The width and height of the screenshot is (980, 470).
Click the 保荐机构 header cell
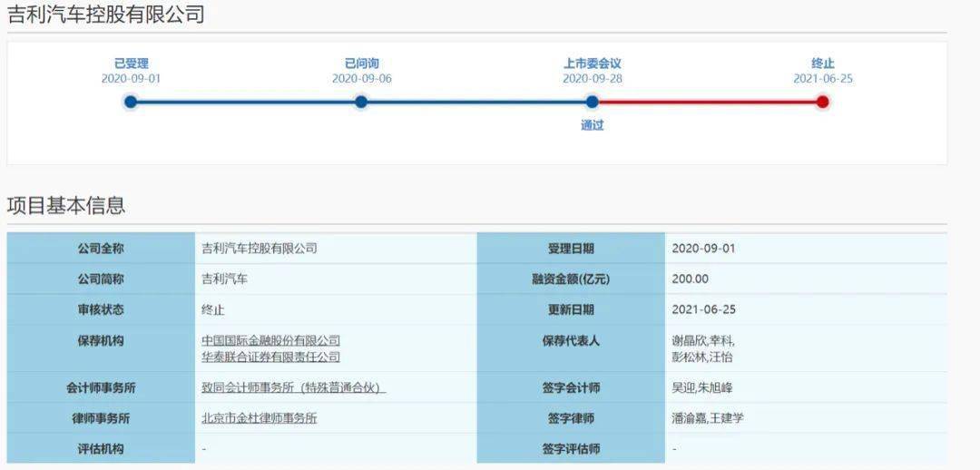click(x=101, y=348)
